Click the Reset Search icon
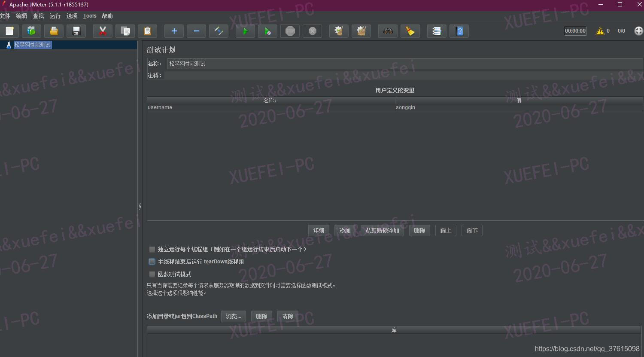The height and width of the screenshot is (357, 644). (x=410, y=31)
